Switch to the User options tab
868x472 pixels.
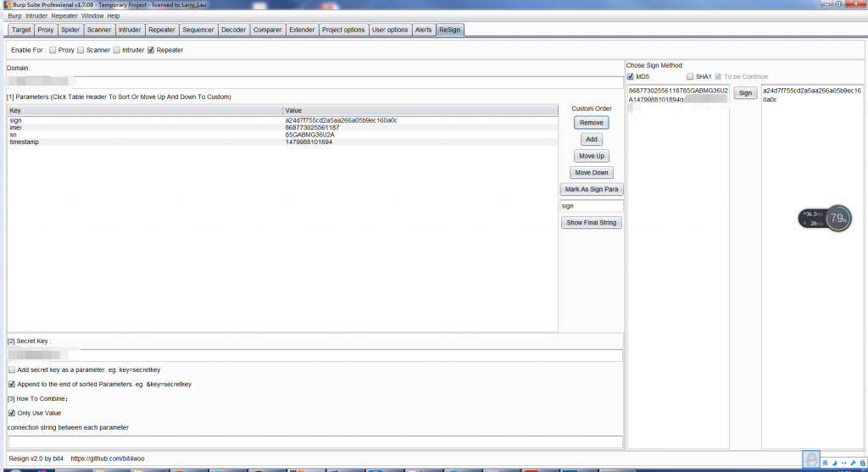click(390, 30)
